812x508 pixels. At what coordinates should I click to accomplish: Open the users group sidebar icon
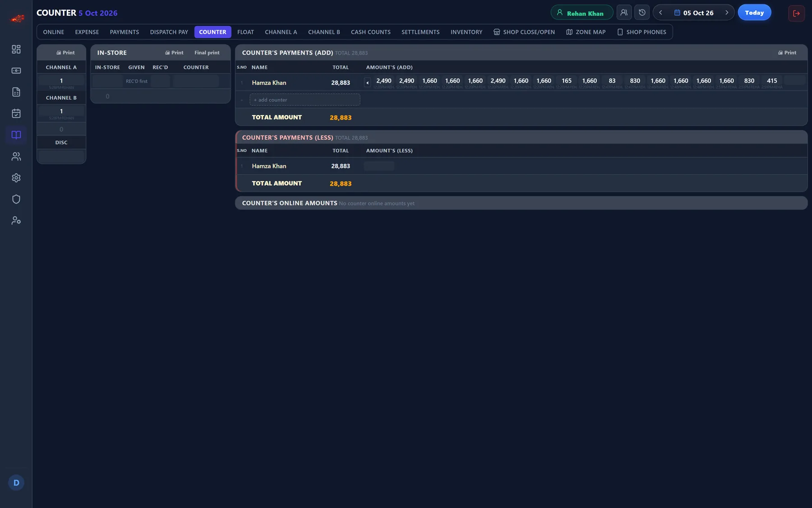coord(16,156)
